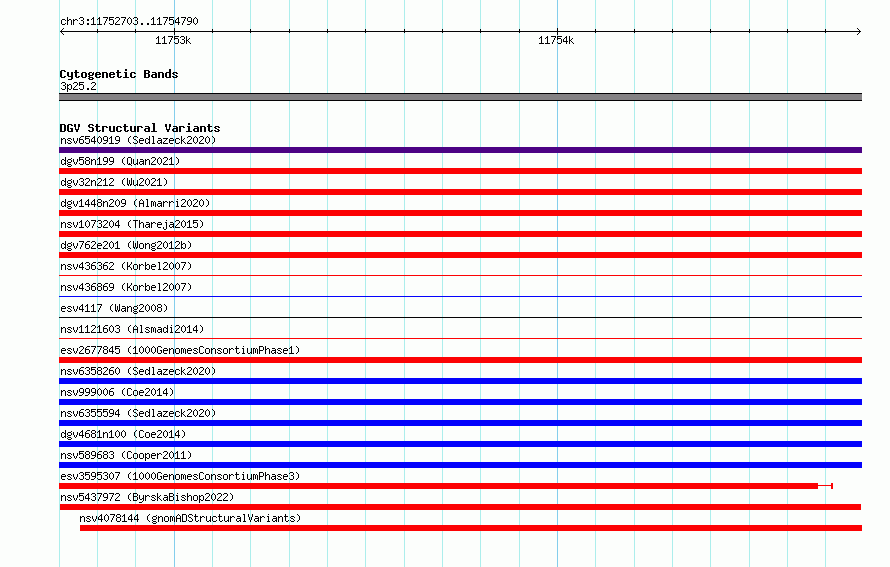890x567 pixels.
Task: Click the gray 3p25.2 cytogenetic band bar
Action: pyautogui.click(x=460, y=97)
